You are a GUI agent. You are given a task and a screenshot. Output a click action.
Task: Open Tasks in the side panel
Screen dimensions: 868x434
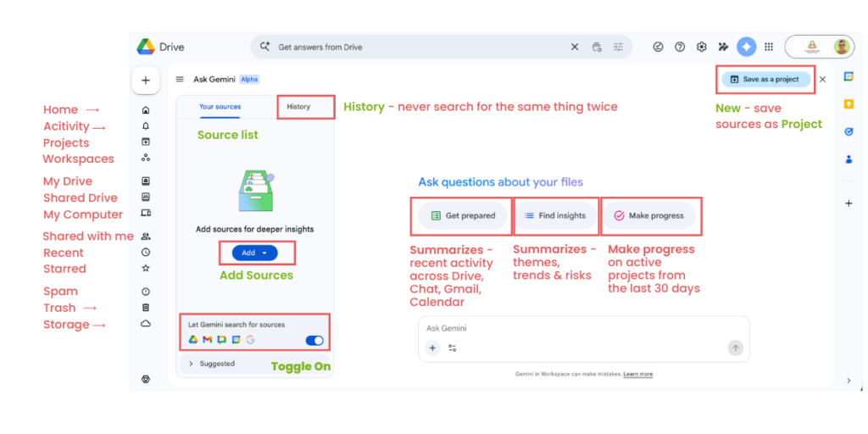pos(849,131)
